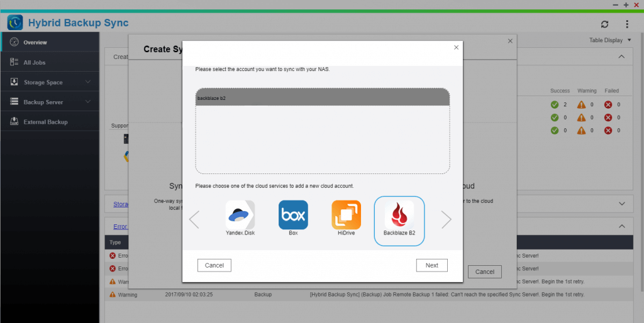Click the 2017/09/10 02:03:25 timestamp
Image resolution: width=644 pixels, height=323 pixels.
tap(189, 295)
